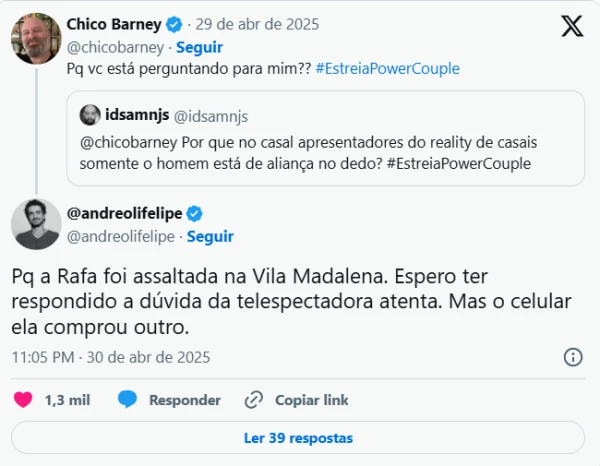This screenshot has height=466, width=600.
Task: Click the Copiar link text
Action: click(312, 400)
